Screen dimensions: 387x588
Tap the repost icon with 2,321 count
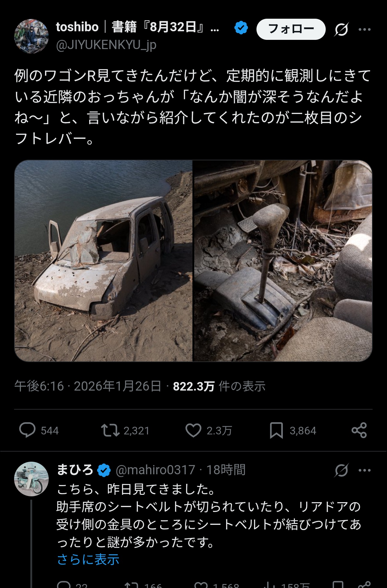pyautogui.click(x=110, y=430)
